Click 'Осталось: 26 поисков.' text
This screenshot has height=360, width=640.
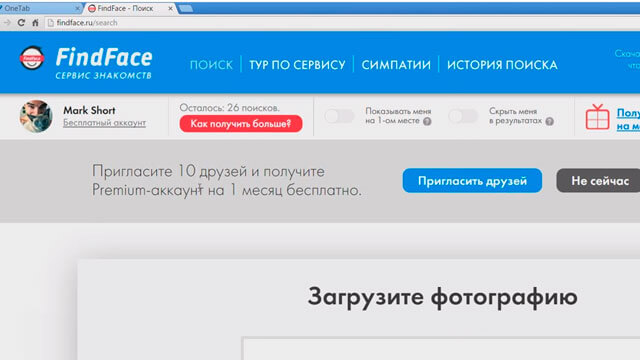[229, 108]
